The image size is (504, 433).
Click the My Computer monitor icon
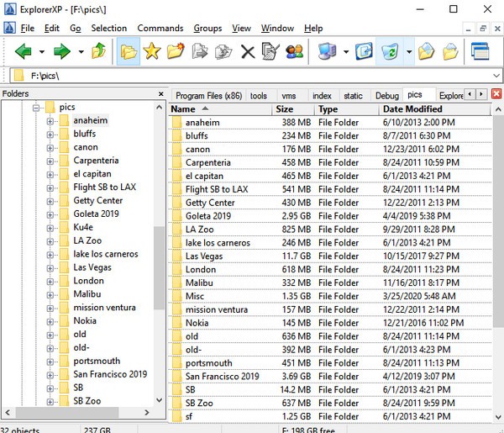pos(328,52)
